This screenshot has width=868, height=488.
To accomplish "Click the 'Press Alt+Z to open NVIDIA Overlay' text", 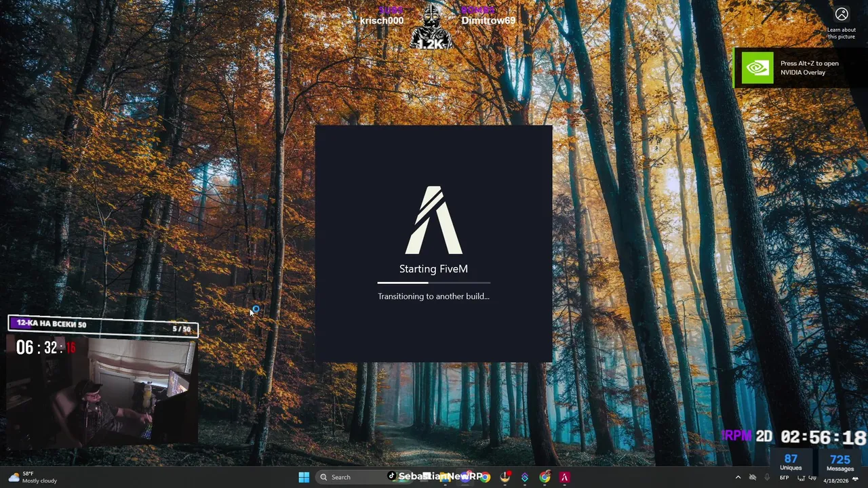I will (809, 68).
